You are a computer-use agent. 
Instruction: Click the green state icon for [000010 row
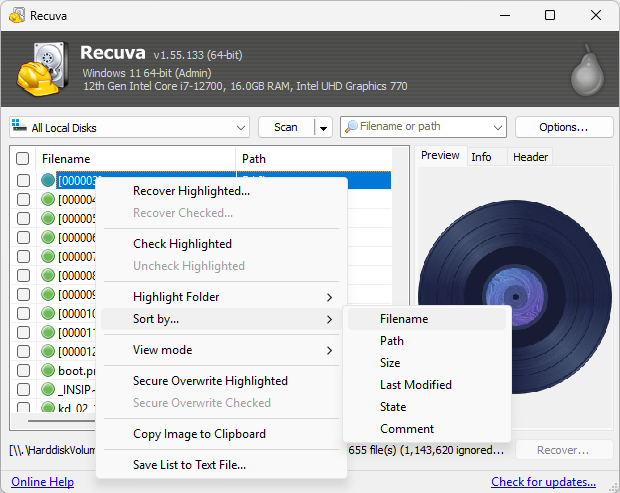(48, 313)
